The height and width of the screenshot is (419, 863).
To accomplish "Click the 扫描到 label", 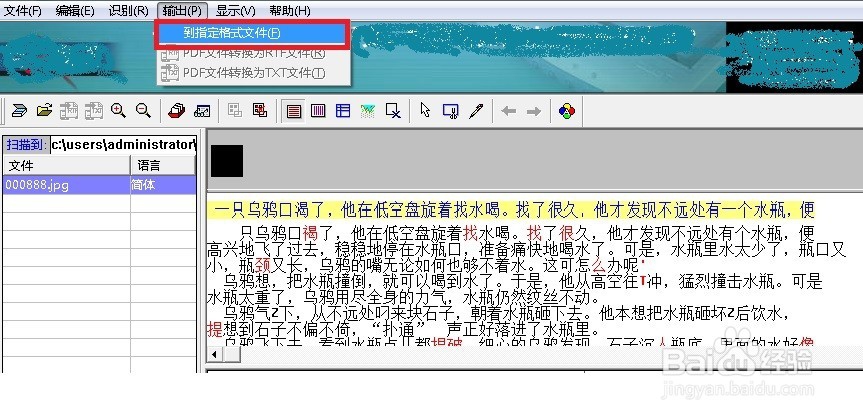I will (26, 145).
